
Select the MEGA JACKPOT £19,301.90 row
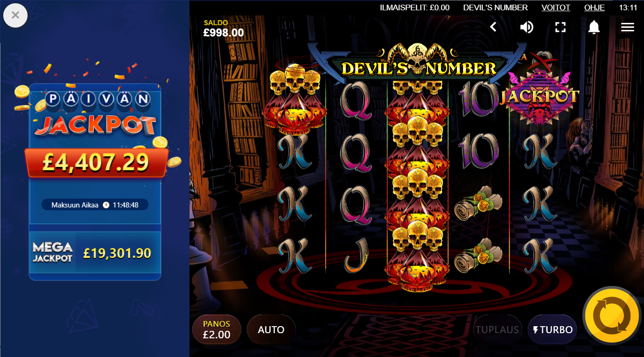(x=95, y=253)
